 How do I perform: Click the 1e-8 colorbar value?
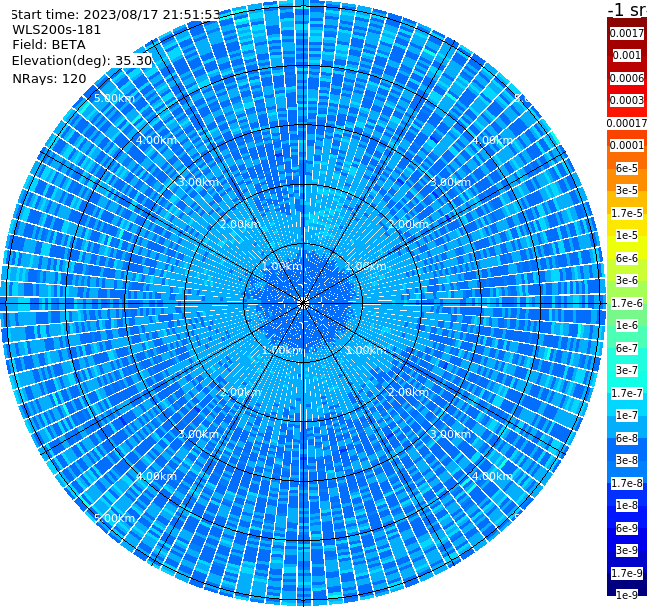tap(627, 505)
